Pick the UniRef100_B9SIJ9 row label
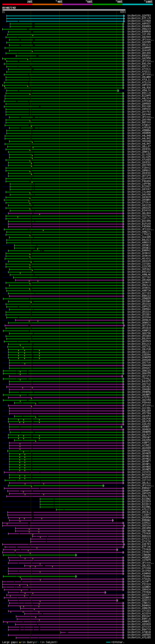The image size is (155, 644). click(x=139, y=93)
